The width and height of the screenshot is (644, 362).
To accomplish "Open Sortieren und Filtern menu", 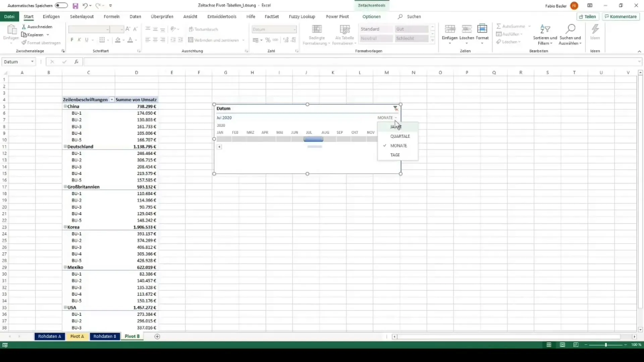I will [x=545, y=35].
